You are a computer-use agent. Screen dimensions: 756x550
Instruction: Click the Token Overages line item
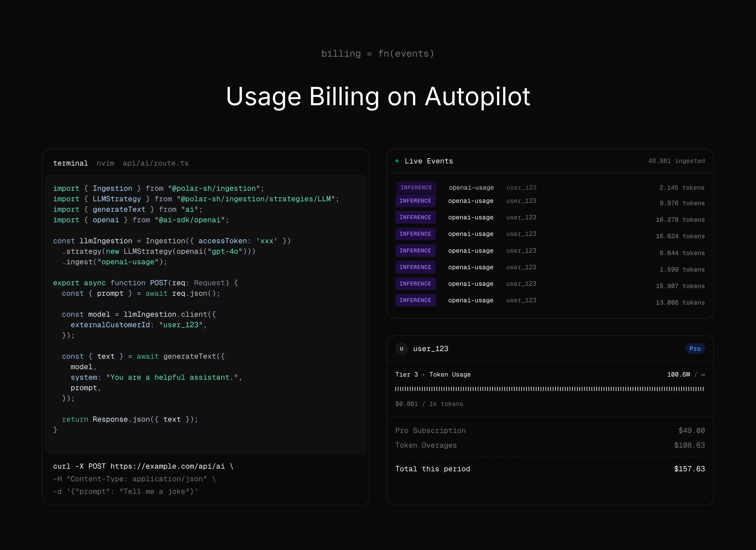tap(426, 445)
